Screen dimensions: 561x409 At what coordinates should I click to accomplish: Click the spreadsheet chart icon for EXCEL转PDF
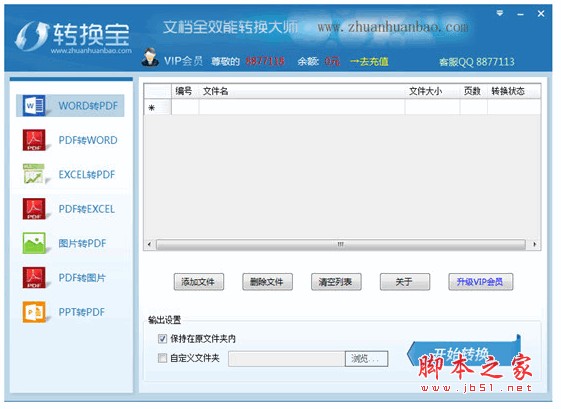click(34, 174)
